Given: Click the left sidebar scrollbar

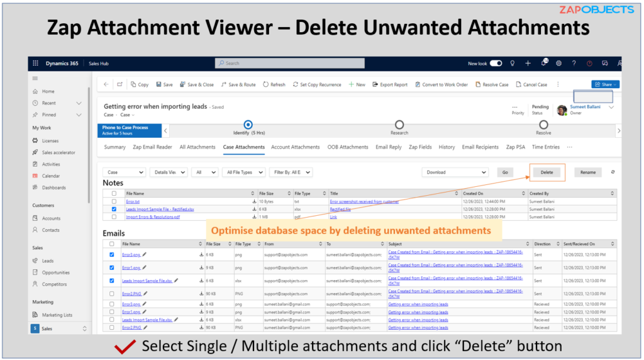Looking at the screenshot, I should [x=89, y=145].
